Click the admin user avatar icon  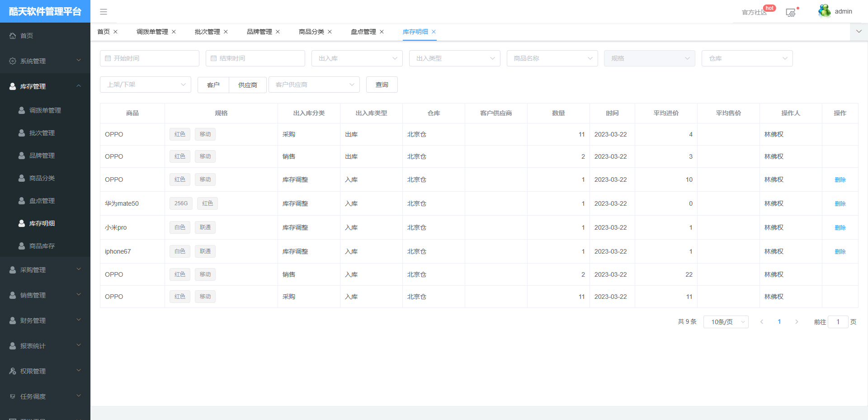pyautogui.click(x=824, y=11)
